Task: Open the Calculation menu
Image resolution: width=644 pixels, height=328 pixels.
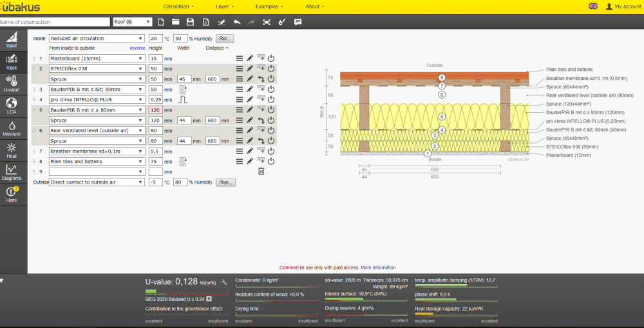Action: [178, 6]
